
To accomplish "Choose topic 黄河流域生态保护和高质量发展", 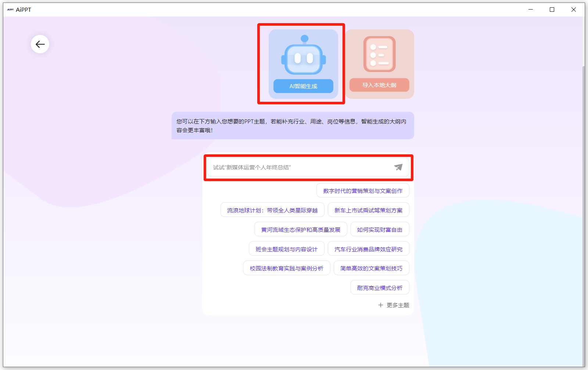I will (x=301, y=230).
